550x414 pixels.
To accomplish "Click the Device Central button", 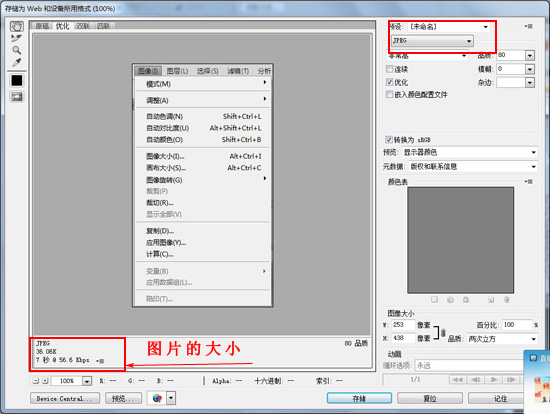I will tap(65, 399).
